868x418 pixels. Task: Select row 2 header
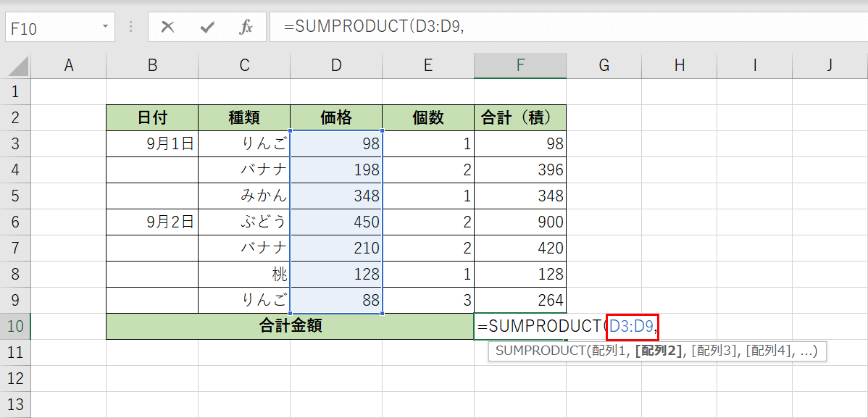(16, 117)
